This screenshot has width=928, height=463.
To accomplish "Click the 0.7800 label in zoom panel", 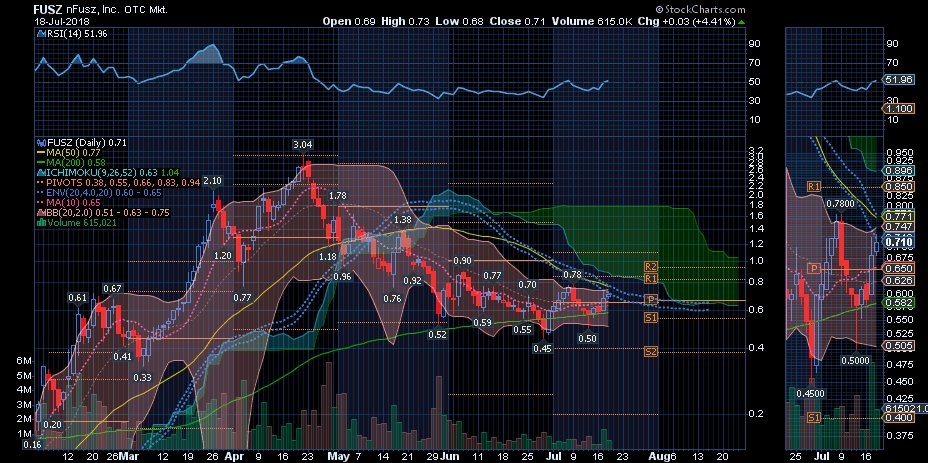I will point(842,203).
